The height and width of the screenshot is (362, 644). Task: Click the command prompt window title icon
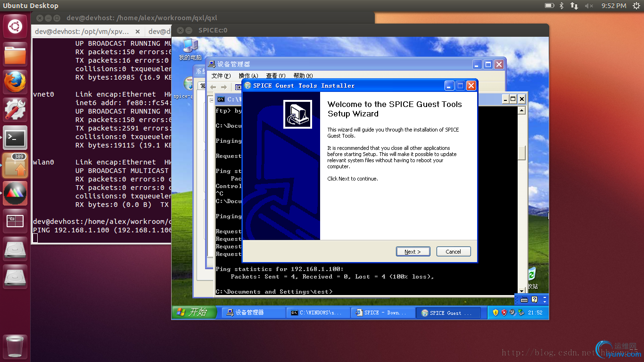(221, 99)
